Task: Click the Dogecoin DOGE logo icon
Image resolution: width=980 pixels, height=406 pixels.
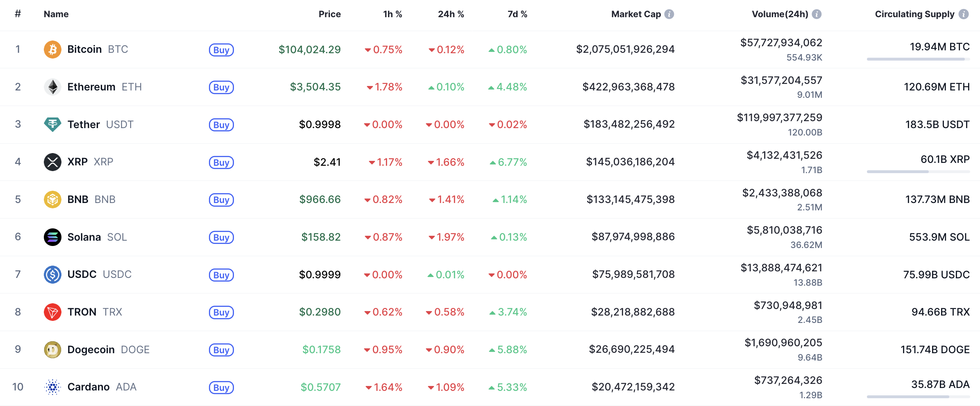Action: [52, 349]
